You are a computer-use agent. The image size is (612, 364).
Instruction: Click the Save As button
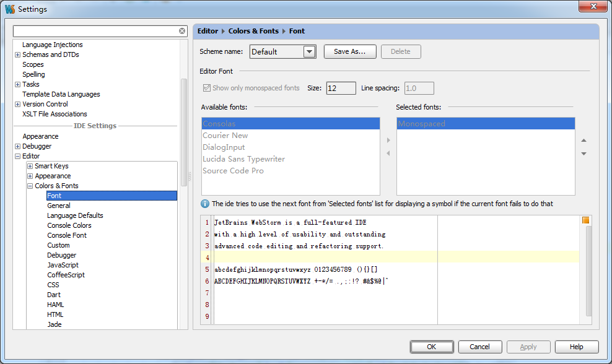pyautogui.click(x=349, y=51)
